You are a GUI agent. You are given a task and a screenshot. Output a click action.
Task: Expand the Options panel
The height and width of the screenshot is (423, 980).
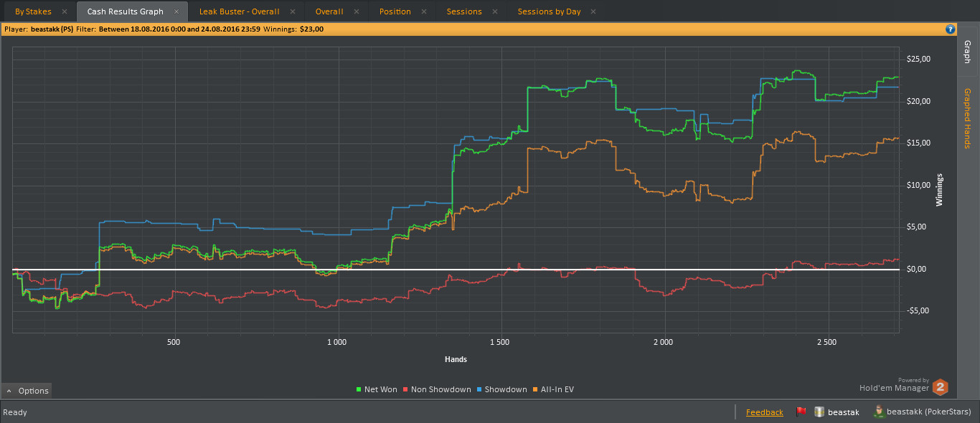click(27, 391)
